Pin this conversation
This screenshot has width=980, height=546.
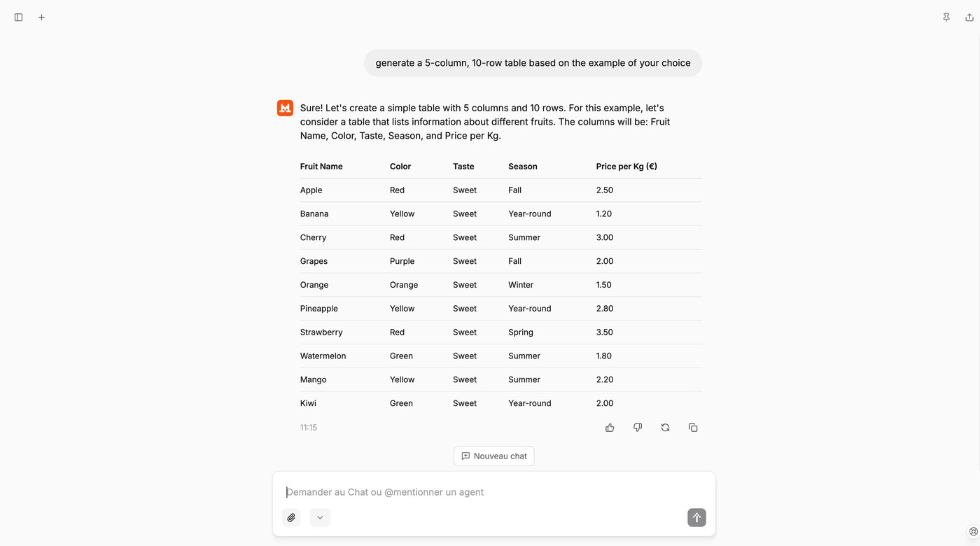pyautogui.click(x=946, y=17)
